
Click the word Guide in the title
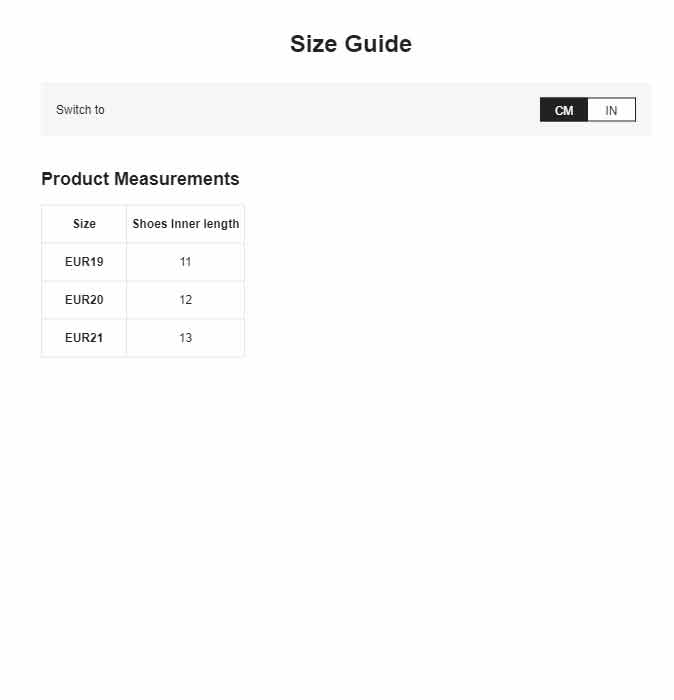[378, 44]
